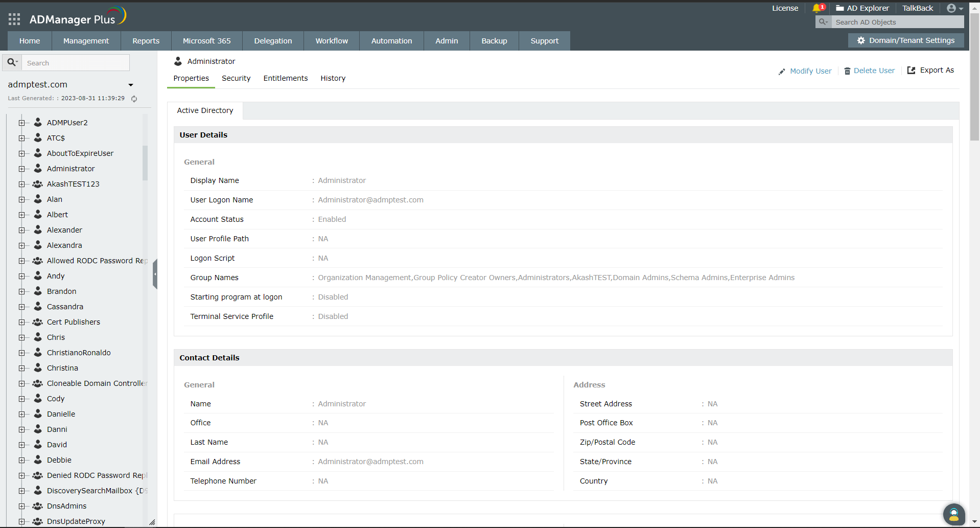Expand the Albert tree node

(21, 215)
